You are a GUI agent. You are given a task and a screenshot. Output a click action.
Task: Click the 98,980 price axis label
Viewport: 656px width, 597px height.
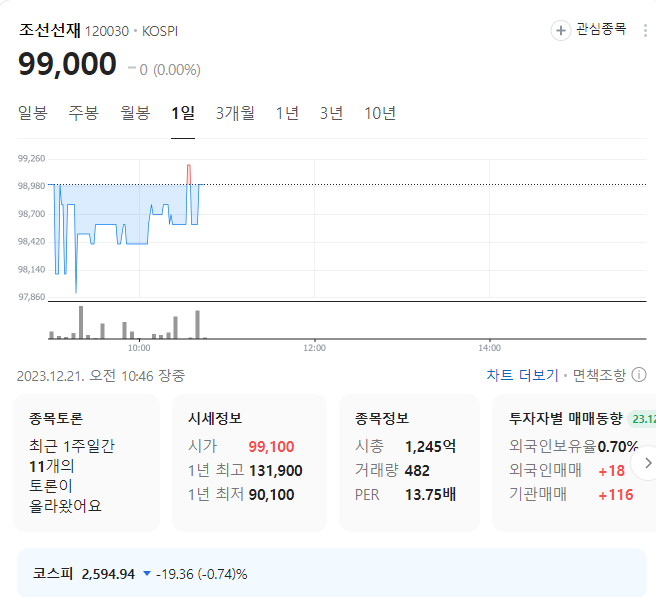tap(31, 186)
